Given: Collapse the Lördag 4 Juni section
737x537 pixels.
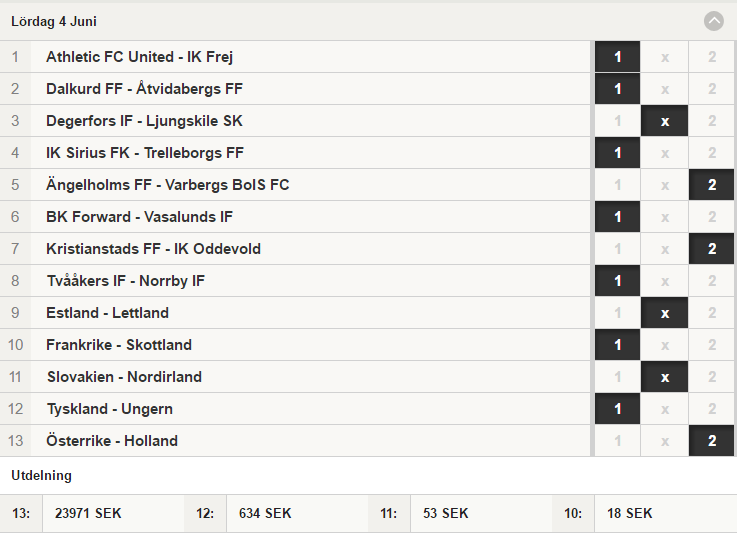Looking at the screenshot, I should (713, 21).
